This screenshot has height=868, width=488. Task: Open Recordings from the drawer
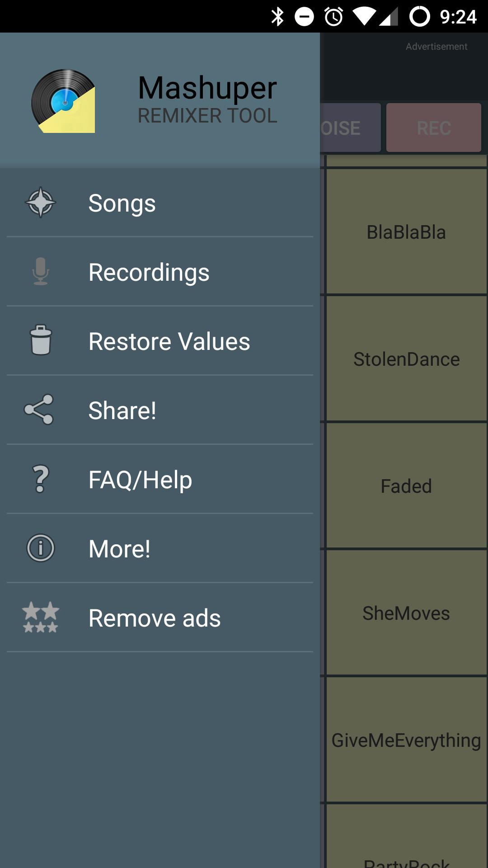pyautogui.click(x=149, y=272)
